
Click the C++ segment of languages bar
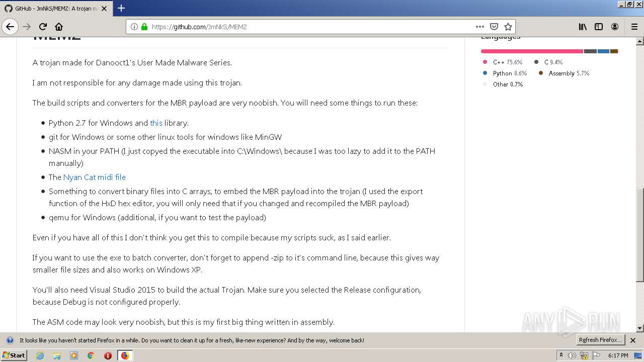tap(532, 51)
